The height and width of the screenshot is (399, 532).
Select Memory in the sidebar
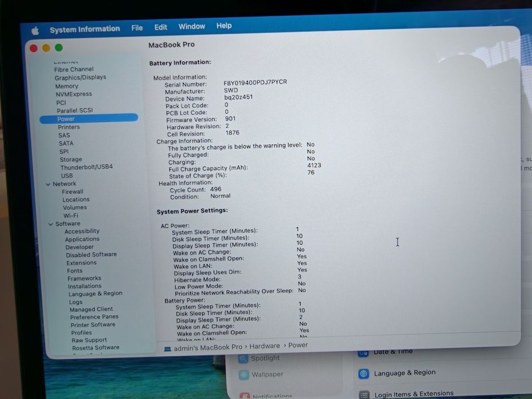67,86
